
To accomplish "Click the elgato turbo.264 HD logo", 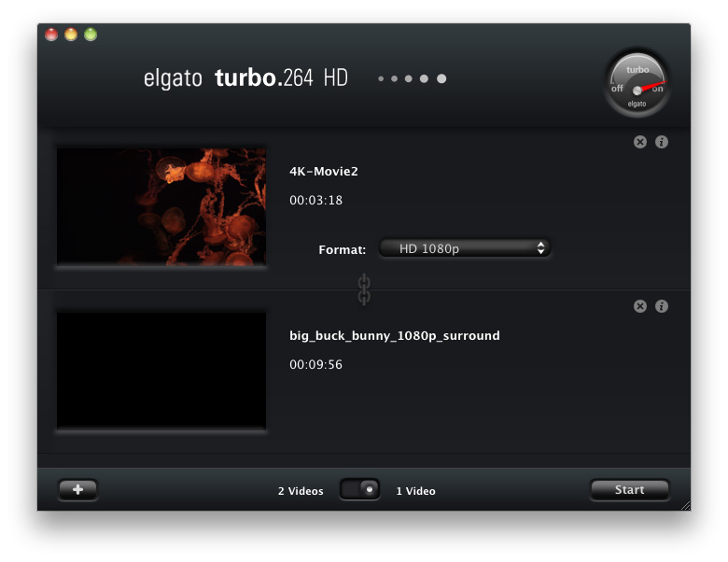I will pos(245,78).
